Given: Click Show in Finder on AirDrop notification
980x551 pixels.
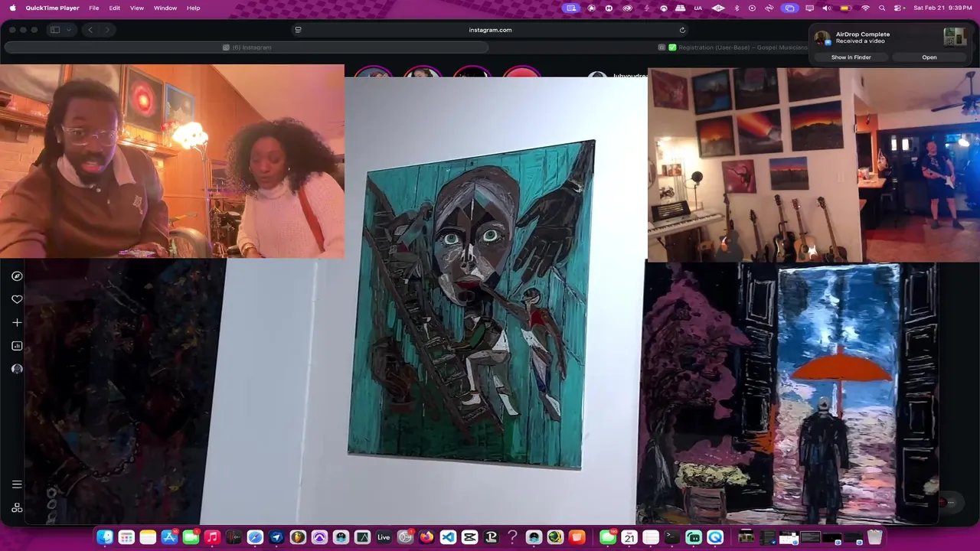Looking at the screenshot, I should 851,57.
